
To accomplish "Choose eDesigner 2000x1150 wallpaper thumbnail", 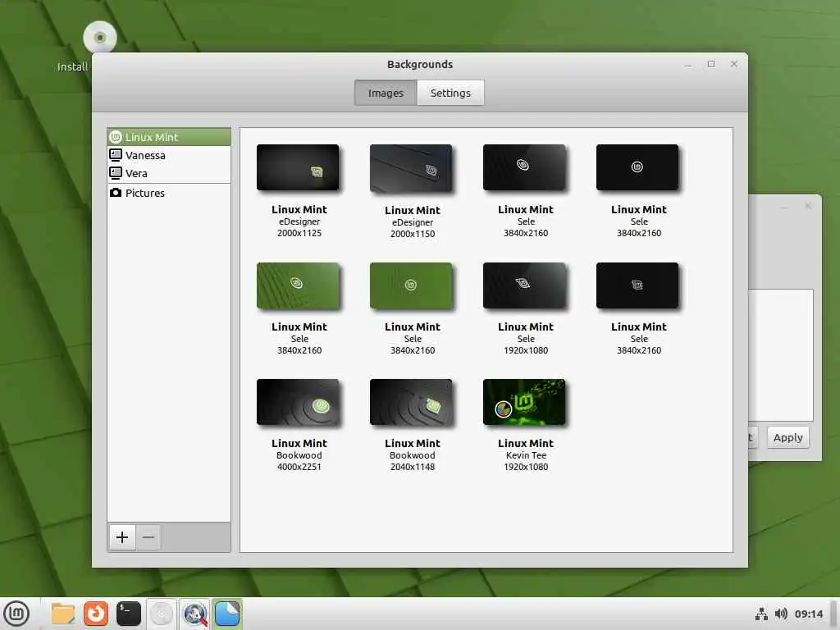I will pos(411,168).
